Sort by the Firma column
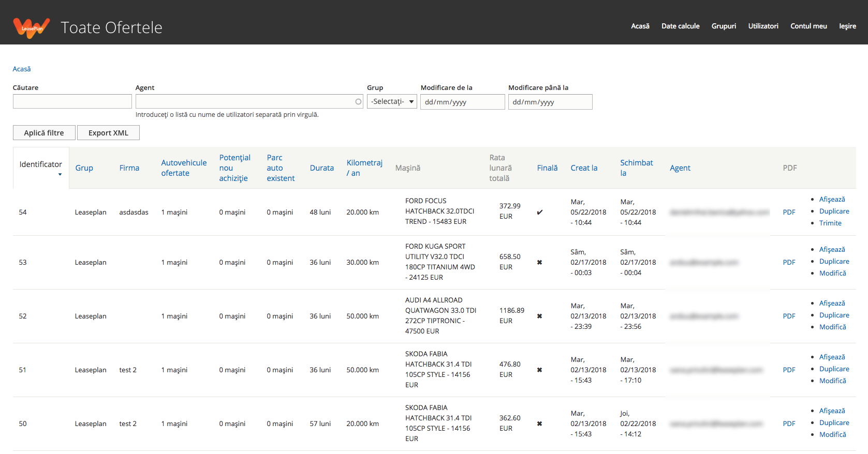Image resolution: width=868 pixels, height=454 pixels. [x=129, y=168]
